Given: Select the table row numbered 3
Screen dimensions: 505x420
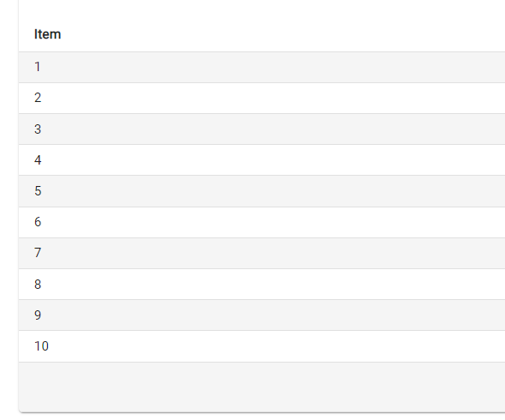Looking at the screenshot, I should pos(262,129).
